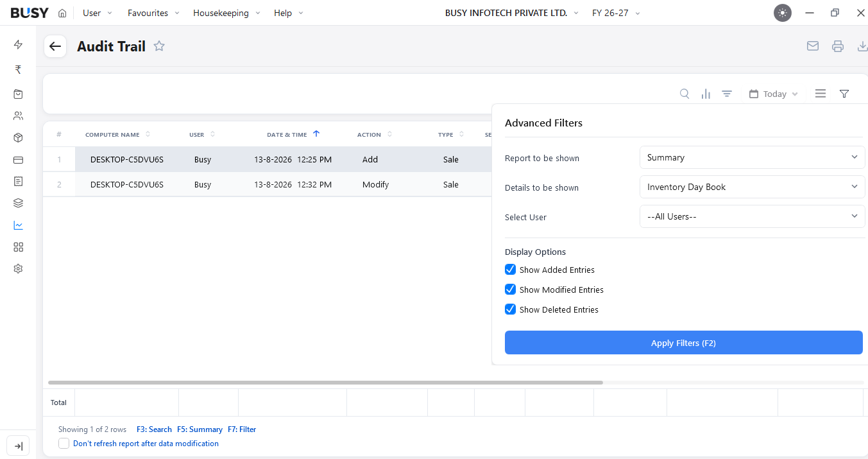The width and height of the screenshot is (868, 459).
Task: Sort by Type column header
Action: 450,135
